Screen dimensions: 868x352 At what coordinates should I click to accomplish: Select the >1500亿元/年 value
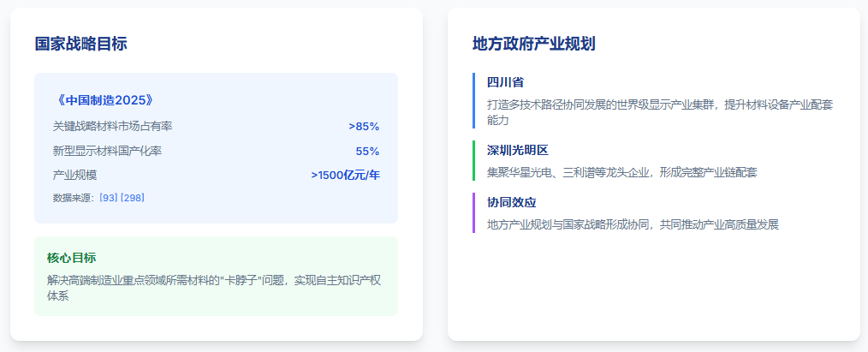pyautogui.click(x=346, y=176)
